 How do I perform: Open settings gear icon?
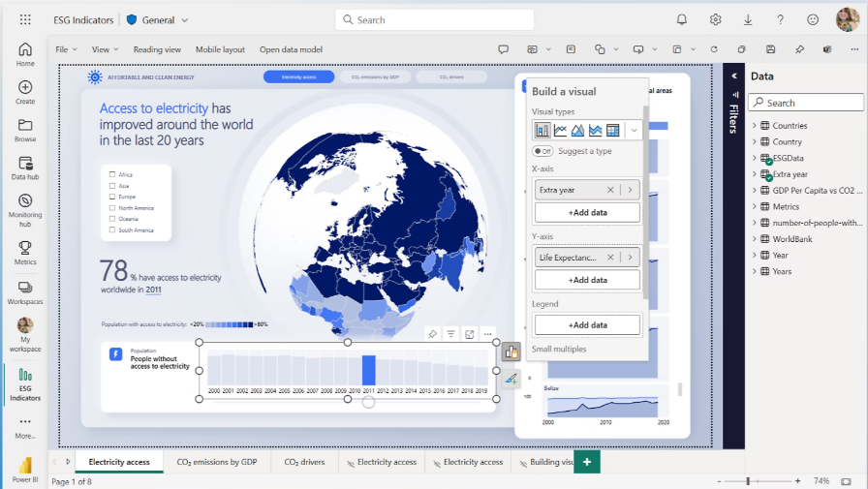pyautogui.click(x=715, y=20)
